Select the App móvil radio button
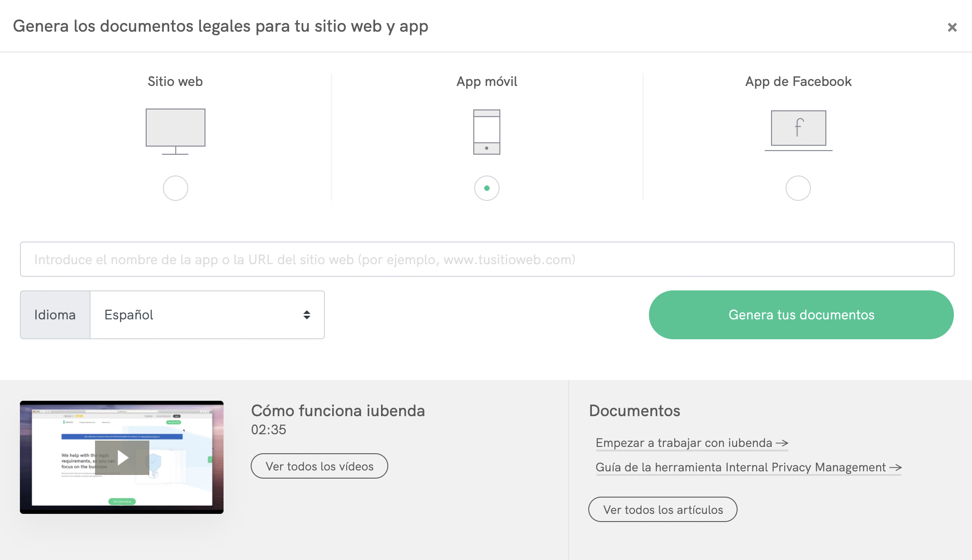This screenshot has height=560, width=972. [486, 188]
